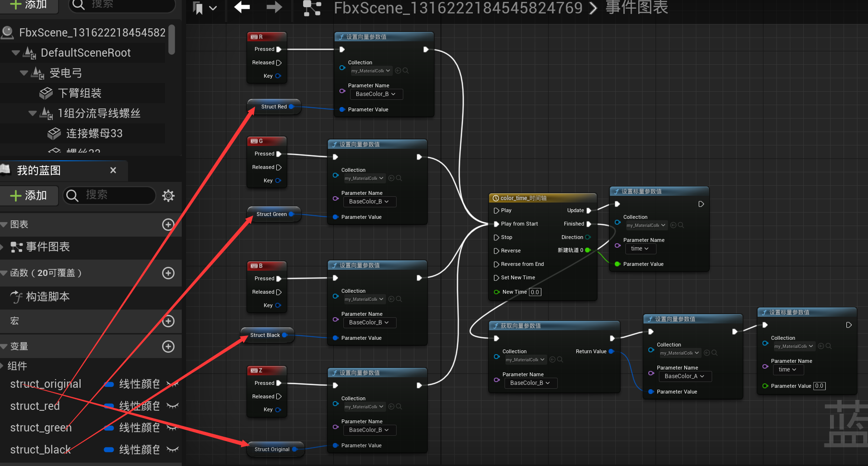
Task: Close the 我的蓝图 tab
Action: click(113, 170)
